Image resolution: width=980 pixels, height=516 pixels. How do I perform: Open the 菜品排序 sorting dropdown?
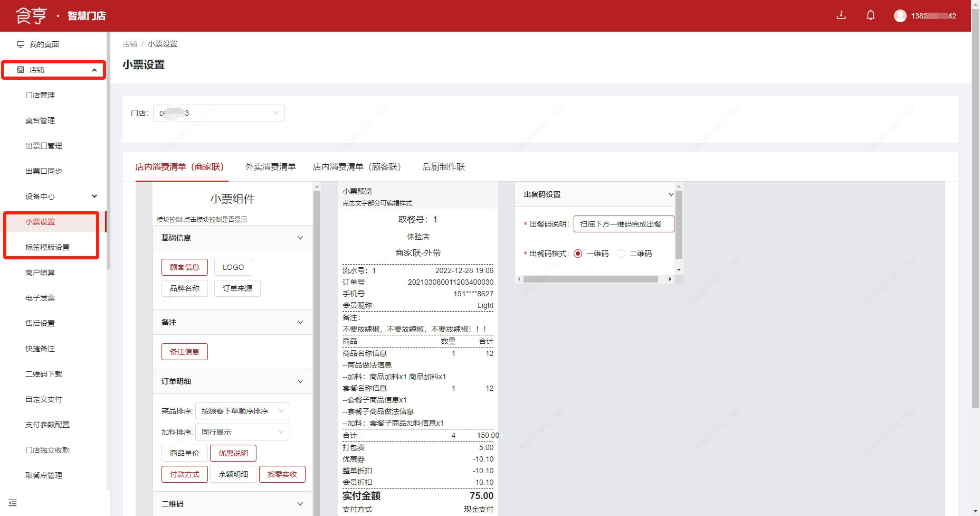pos(242,411)
